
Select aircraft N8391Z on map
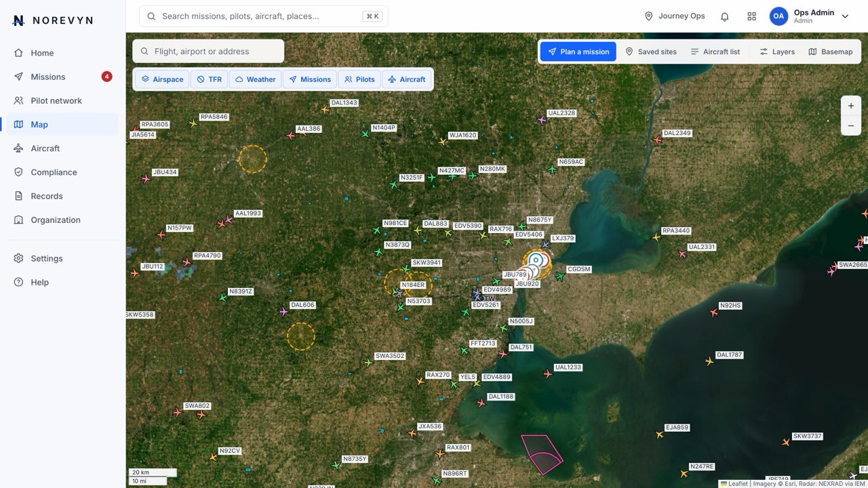(x=222, y=298)
